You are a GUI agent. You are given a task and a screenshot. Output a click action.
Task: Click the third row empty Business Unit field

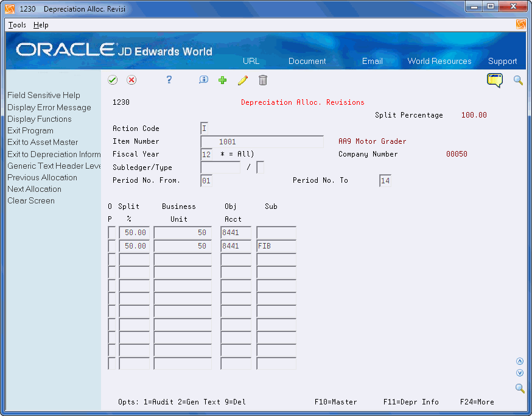[x=183, y=259]
